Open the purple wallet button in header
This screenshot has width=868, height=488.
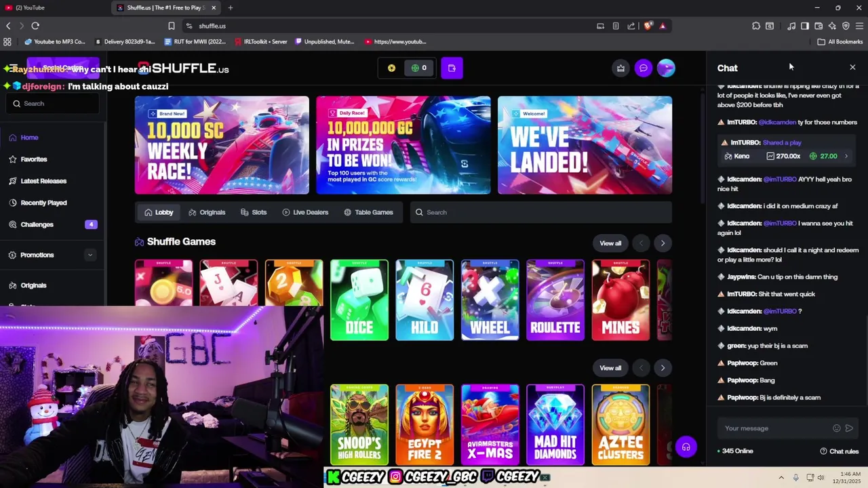452,68
